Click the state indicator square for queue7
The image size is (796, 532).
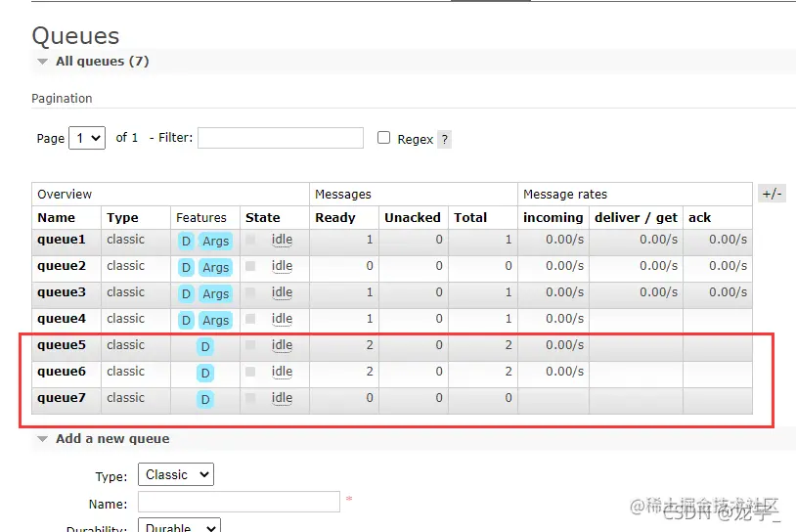250,398
